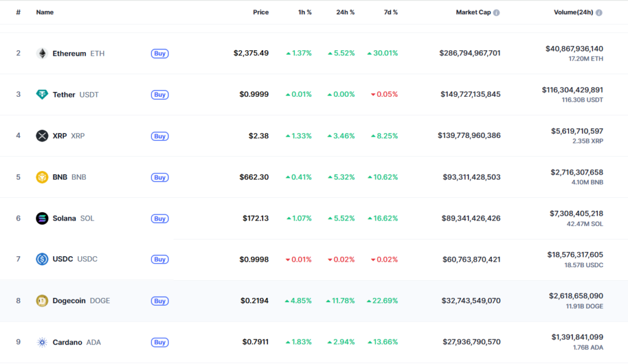Click BNB market cap $93,311,428,503
Viewport: 628px width, 364px height.
coord(472,177)
